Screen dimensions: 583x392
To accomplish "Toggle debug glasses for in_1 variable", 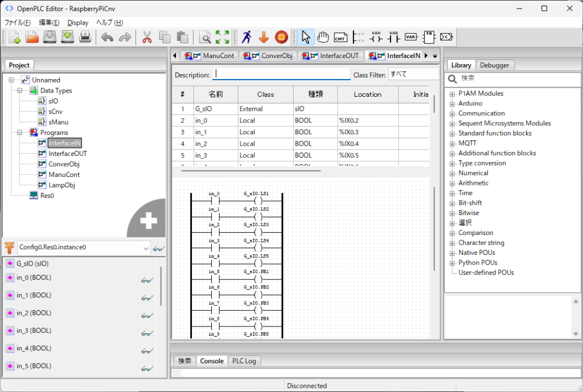I will [x=147, y=298].
